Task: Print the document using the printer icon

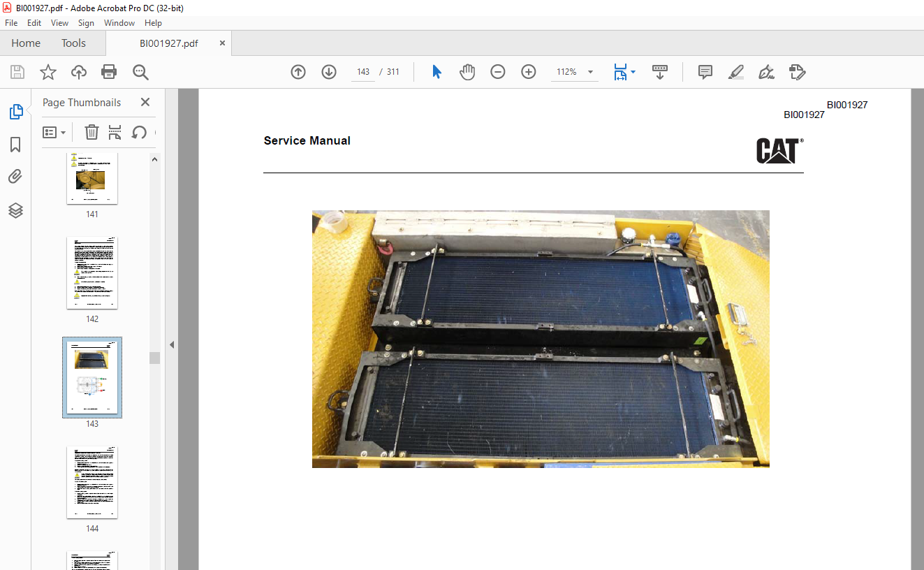Action: [x=109, y=72]
